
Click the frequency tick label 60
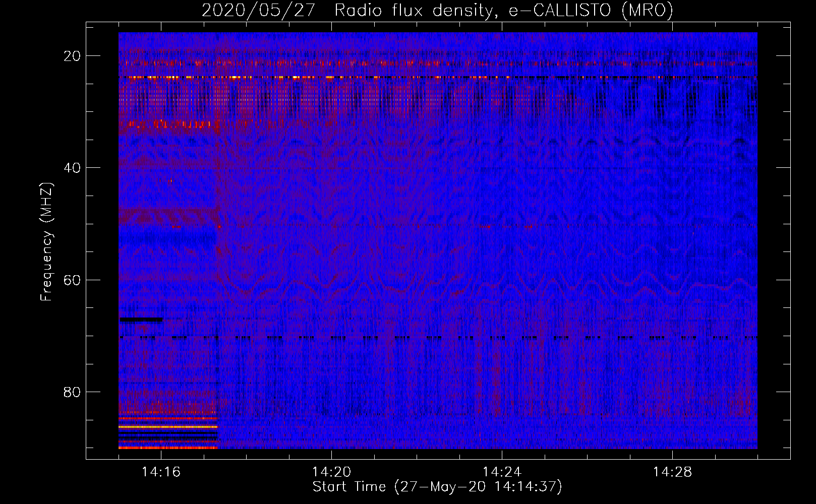coord(72,280)
